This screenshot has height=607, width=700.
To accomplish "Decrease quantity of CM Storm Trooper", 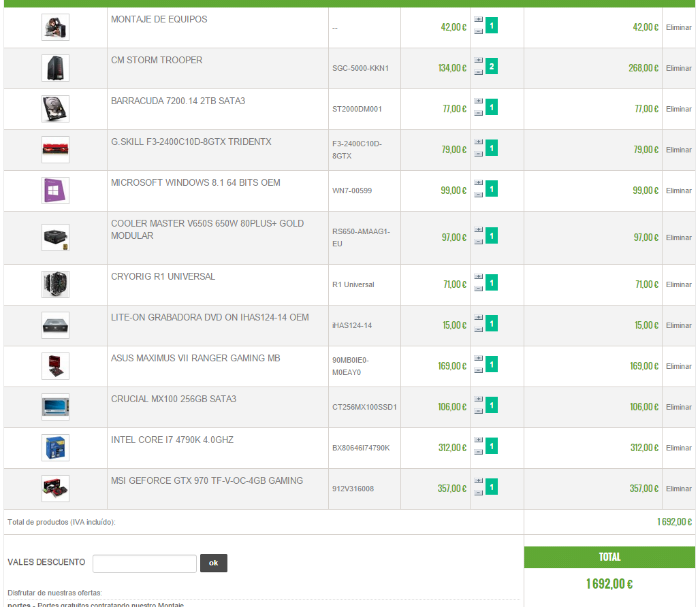I will (x=478, y=72).
